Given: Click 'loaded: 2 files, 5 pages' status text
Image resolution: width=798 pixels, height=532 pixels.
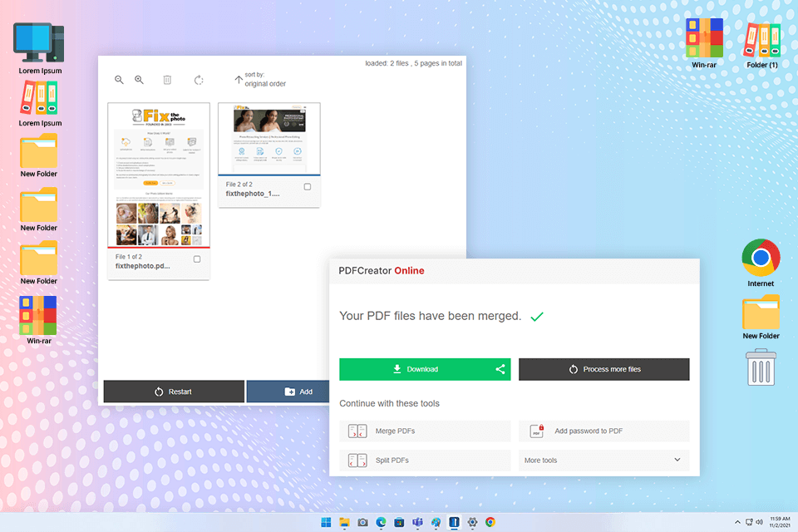Looking at the screenshot, I should tap(413, 63).
